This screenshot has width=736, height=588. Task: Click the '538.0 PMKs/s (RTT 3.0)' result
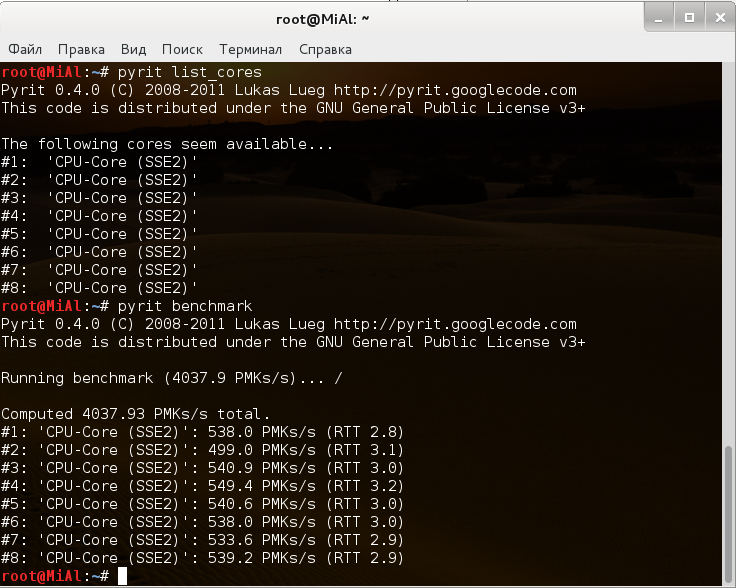(306, 522)
